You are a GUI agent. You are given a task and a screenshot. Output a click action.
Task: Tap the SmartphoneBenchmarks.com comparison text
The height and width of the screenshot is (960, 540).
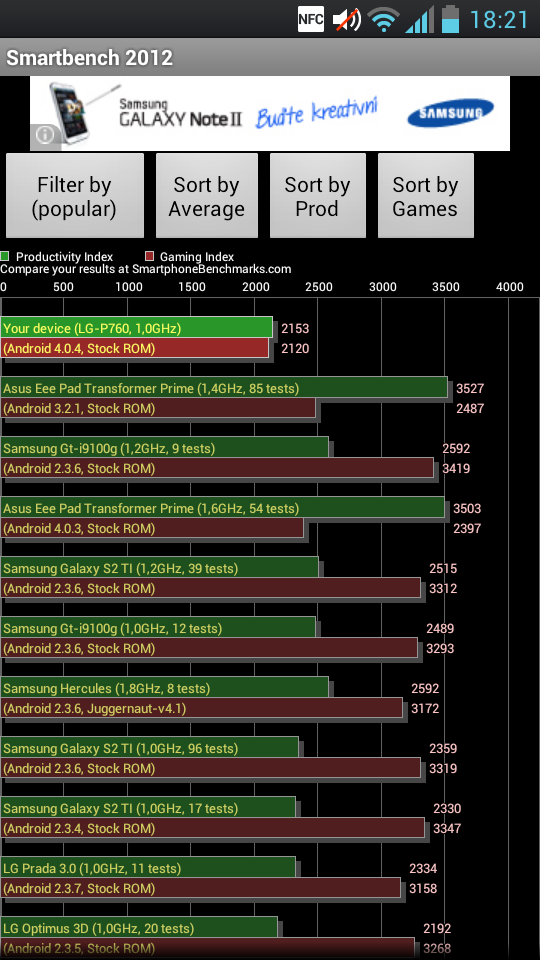[x=146, y=269]
